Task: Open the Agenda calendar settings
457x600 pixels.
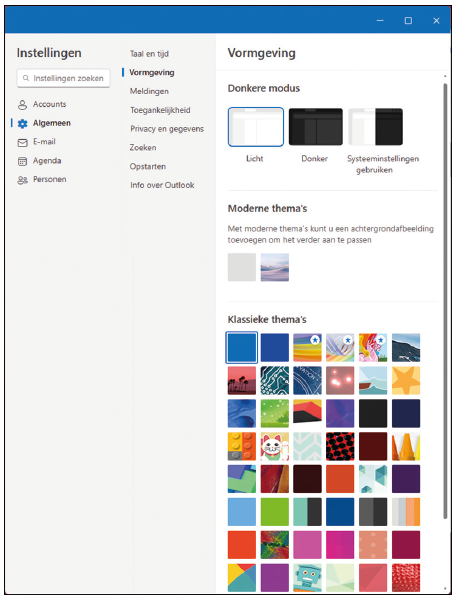Action: (x=39, y=161)
